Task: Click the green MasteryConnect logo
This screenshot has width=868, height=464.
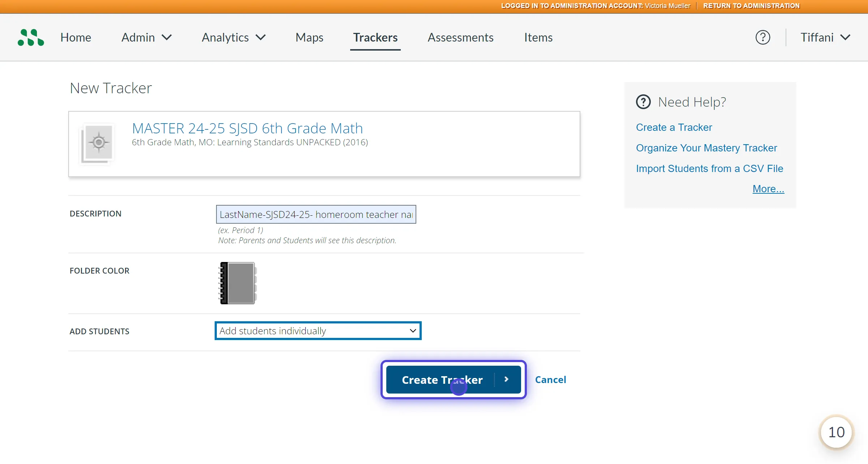Action: point(31,37)
